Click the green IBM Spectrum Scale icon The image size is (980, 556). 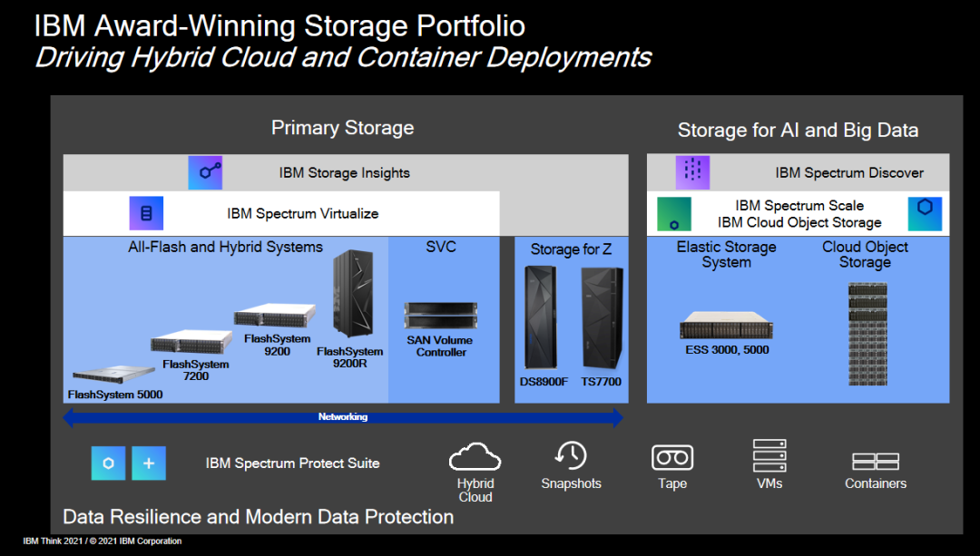click(673, 214)
